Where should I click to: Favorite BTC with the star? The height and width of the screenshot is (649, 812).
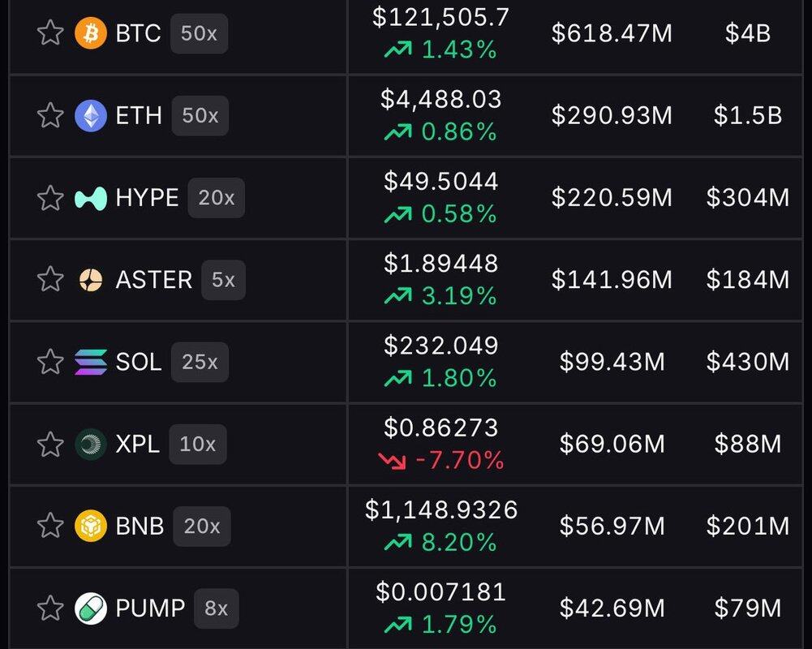[50, 33]
